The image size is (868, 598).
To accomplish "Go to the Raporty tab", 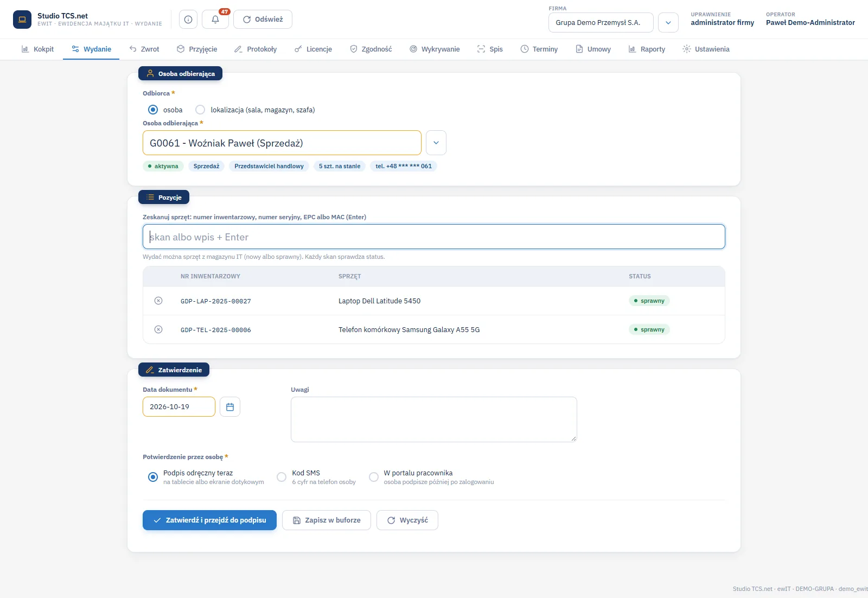I will point(647,49).
